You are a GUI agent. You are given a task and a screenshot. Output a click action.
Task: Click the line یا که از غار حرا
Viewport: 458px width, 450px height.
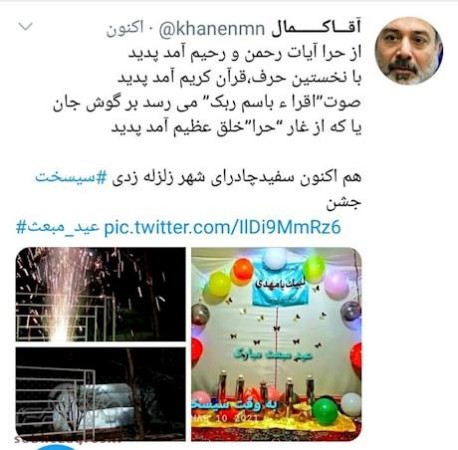236,128
